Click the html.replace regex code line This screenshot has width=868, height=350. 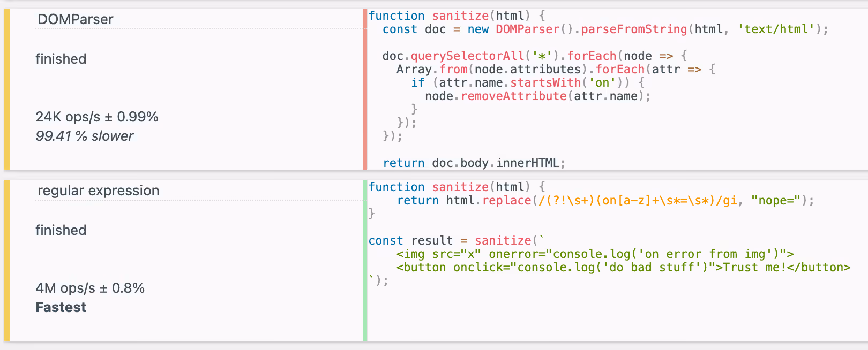605,201
